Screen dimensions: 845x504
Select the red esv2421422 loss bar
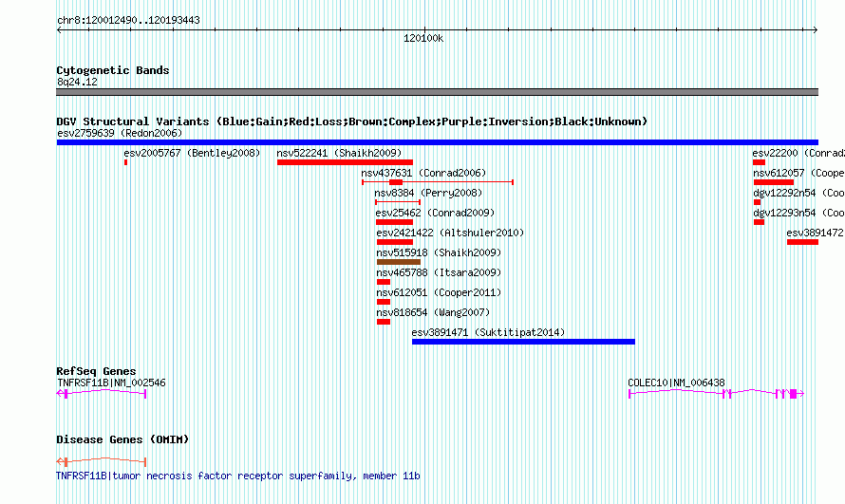click(x=394, y=242)
